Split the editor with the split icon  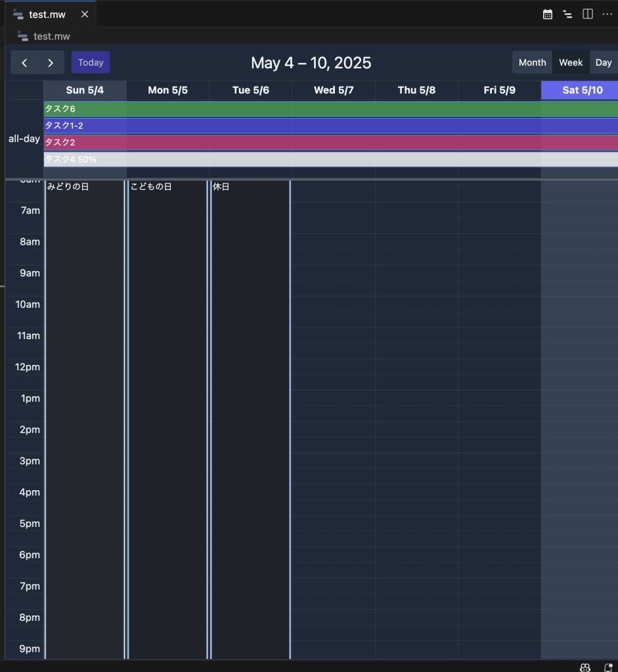pos(588,14)
